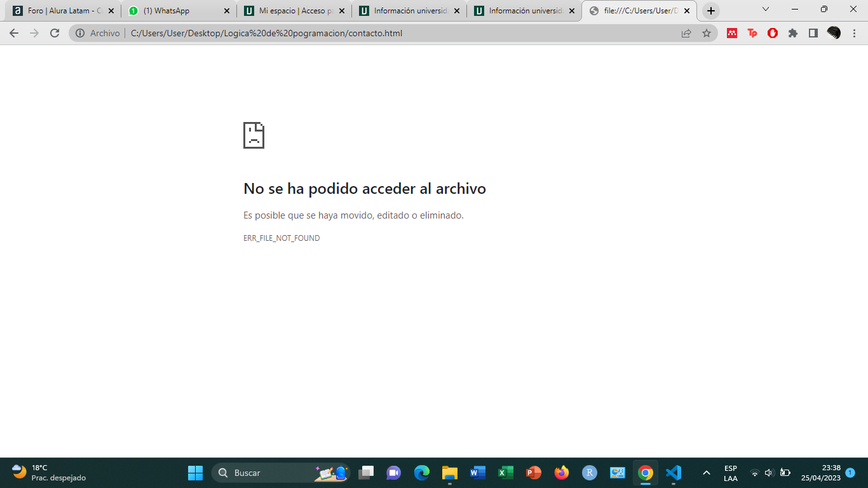Open File Explorer from taskbar
This screenshot has height=488, width=868.
(450, 473)
